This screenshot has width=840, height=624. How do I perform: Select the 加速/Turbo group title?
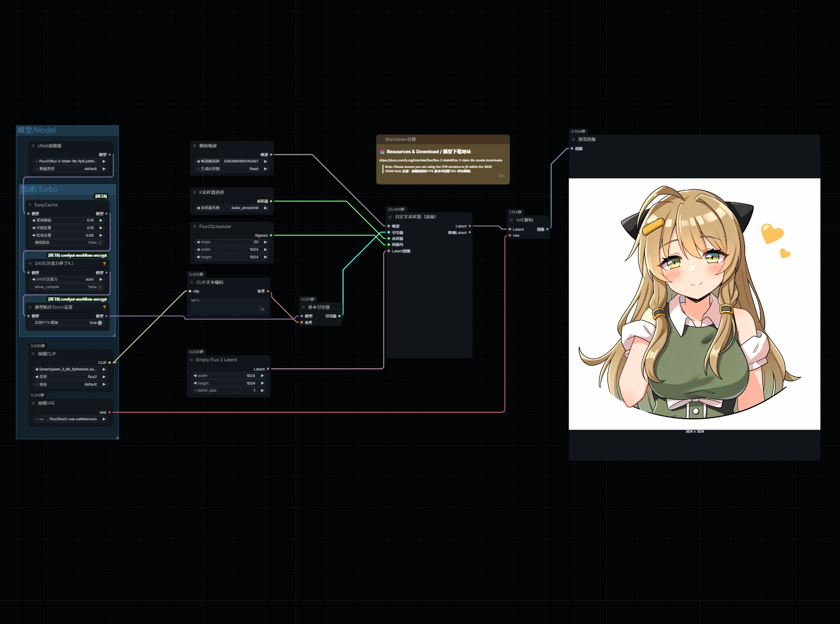coord(39,190)
